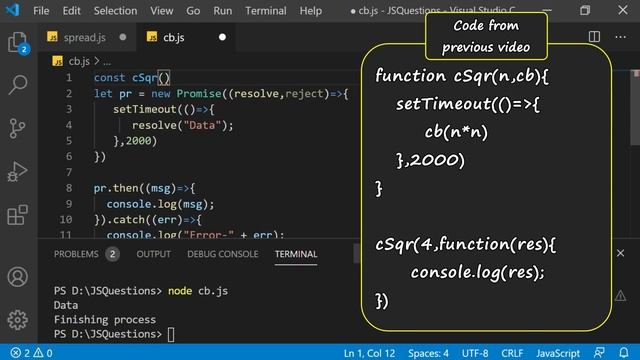
Task: Open the Edit menu
Action: [x=71, y=11]
